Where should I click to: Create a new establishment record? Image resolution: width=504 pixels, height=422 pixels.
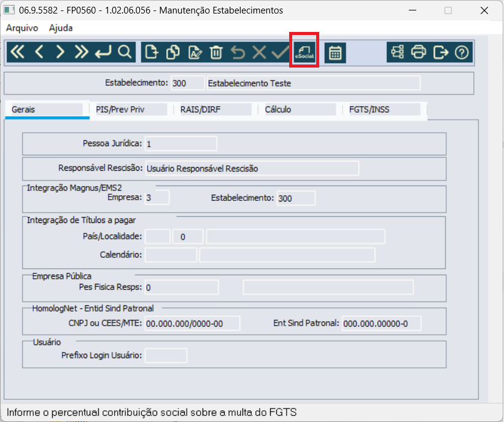tap(152, 52)
